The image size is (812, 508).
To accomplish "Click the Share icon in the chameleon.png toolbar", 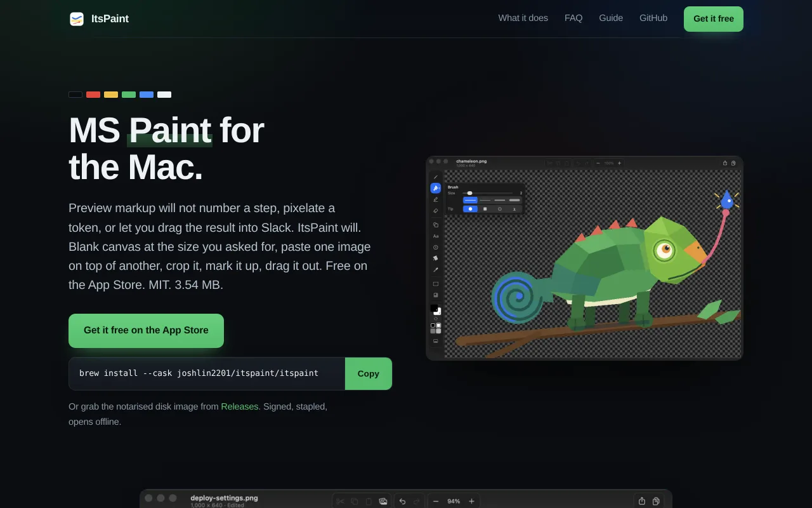I will [725, 163].
